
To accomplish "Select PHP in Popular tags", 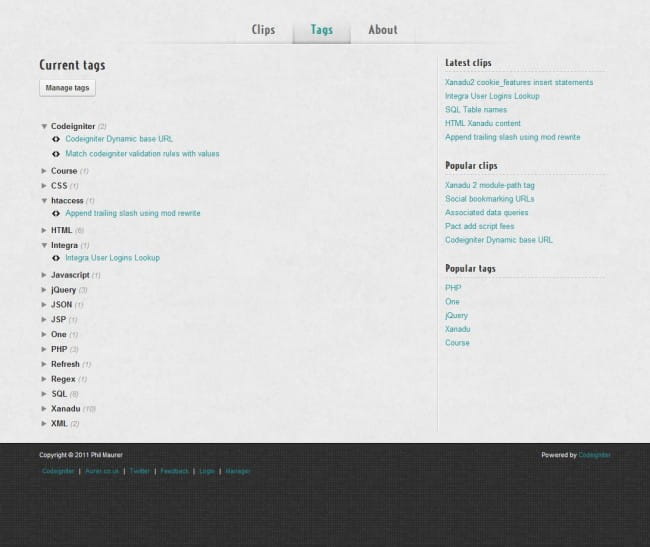I will click(x=453, y=288).
